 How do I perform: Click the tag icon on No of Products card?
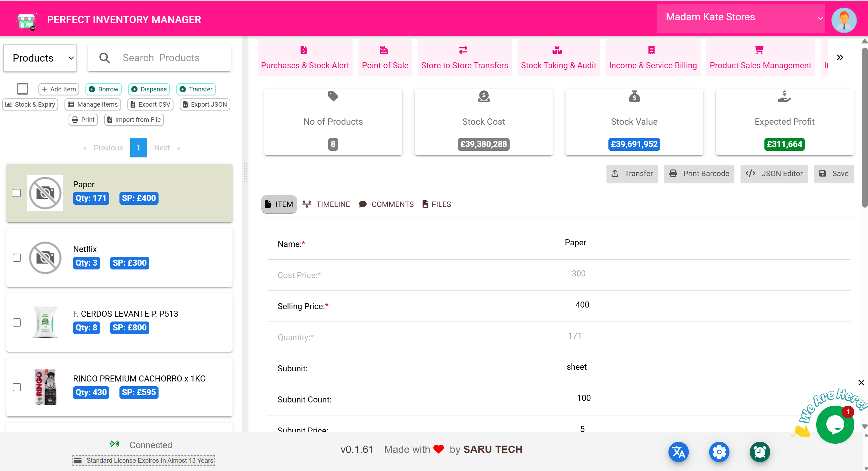(x=333, y=96)
